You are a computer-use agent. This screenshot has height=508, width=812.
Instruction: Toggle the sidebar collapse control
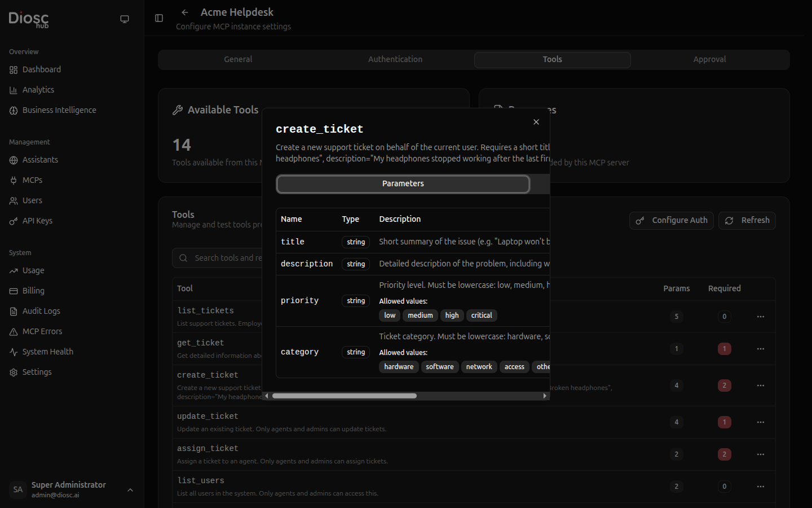point(159,18)
